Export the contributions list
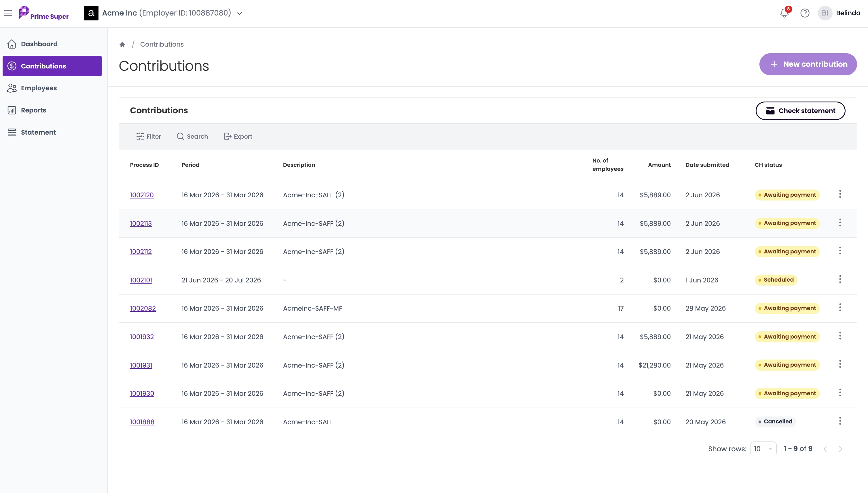 click(x=238, y=136)
